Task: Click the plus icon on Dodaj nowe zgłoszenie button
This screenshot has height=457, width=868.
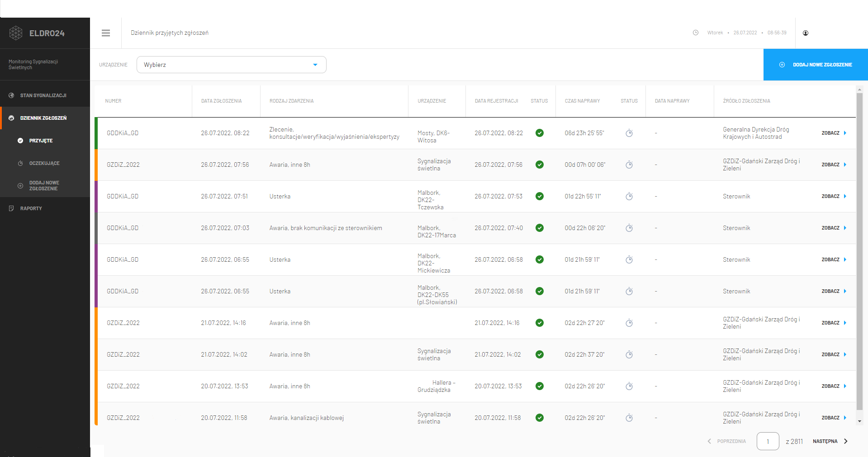Action: pyautogui.click(x=782, y=65)
